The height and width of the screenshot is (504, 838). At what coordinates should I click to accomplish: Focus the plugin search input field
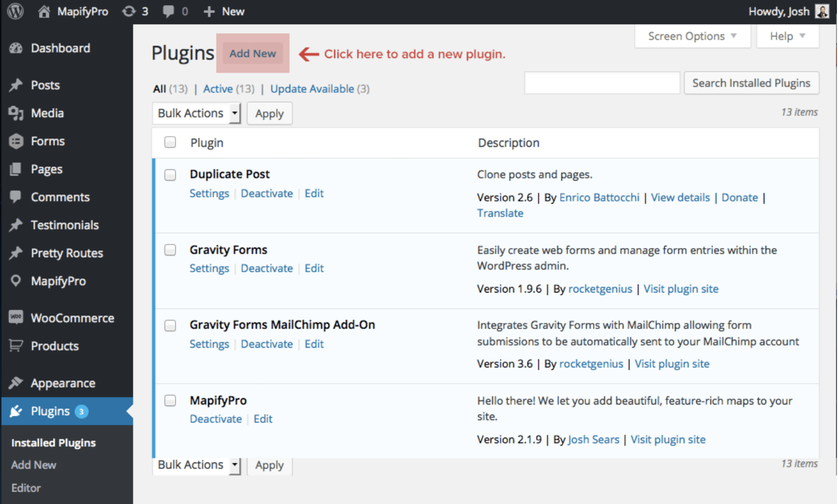click(x=602, y=83)
